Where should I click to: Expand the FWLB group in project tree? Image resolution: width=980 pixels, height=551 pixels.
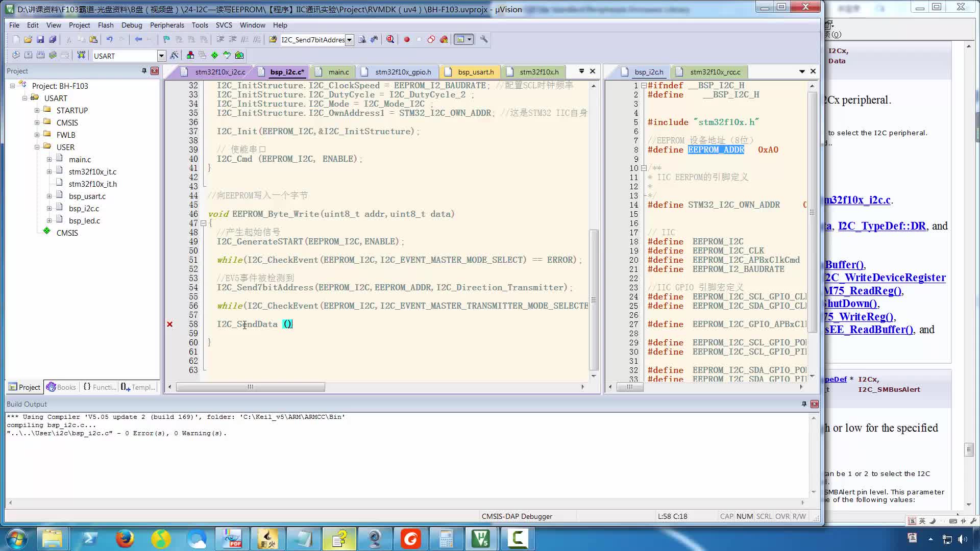click(37, 135)
